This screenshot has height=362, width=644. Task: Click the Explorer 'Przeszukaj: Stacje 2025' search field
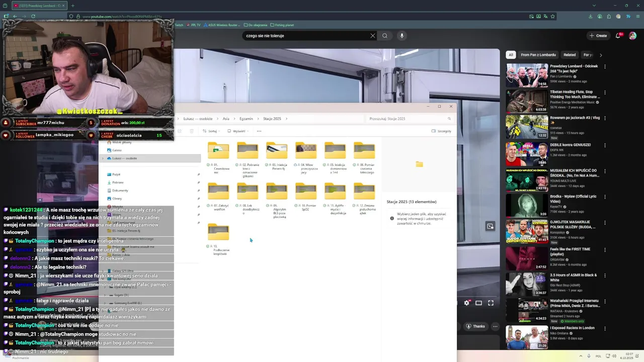click(410, 119)
